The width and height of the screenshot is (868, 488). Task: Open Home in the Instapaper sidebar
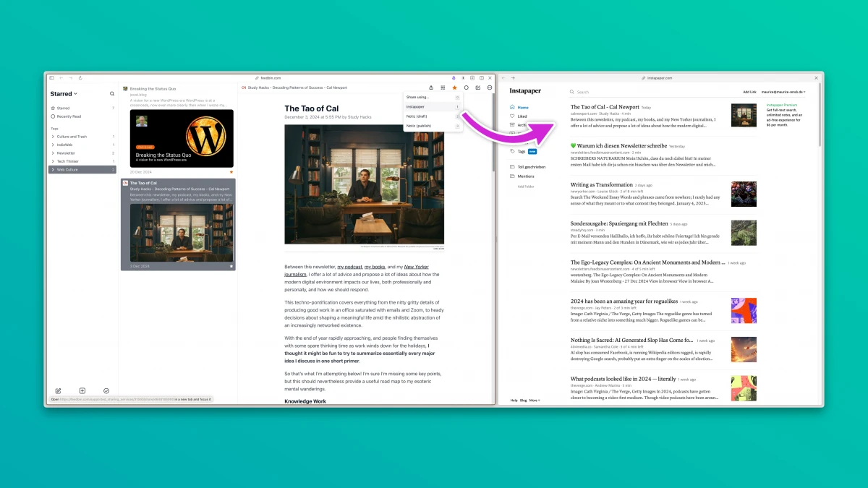(x=519, y=107)
